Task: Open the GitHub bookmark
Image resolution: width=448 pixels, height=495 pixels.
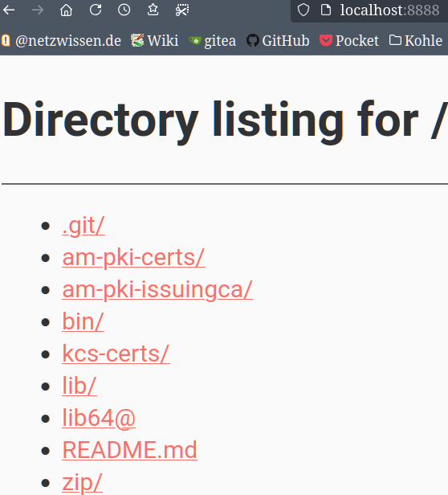Action: tap(278, 41)
